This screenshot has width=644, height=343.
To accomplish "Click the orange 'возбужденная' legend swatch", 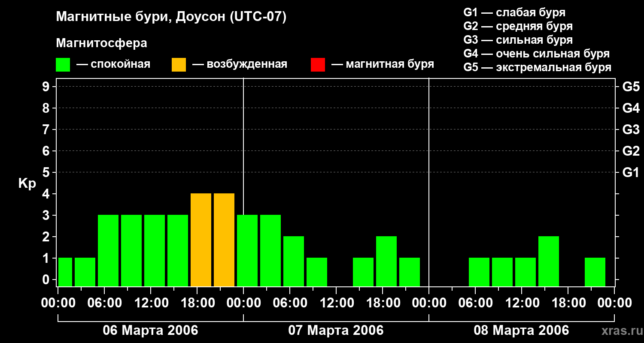I will click(179, 64).
